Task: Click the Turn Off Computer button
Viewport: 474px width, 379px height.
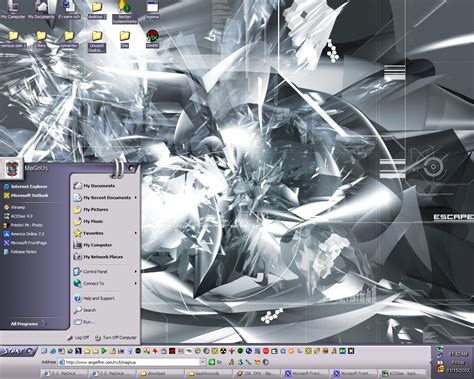Action: pos(116,338)
